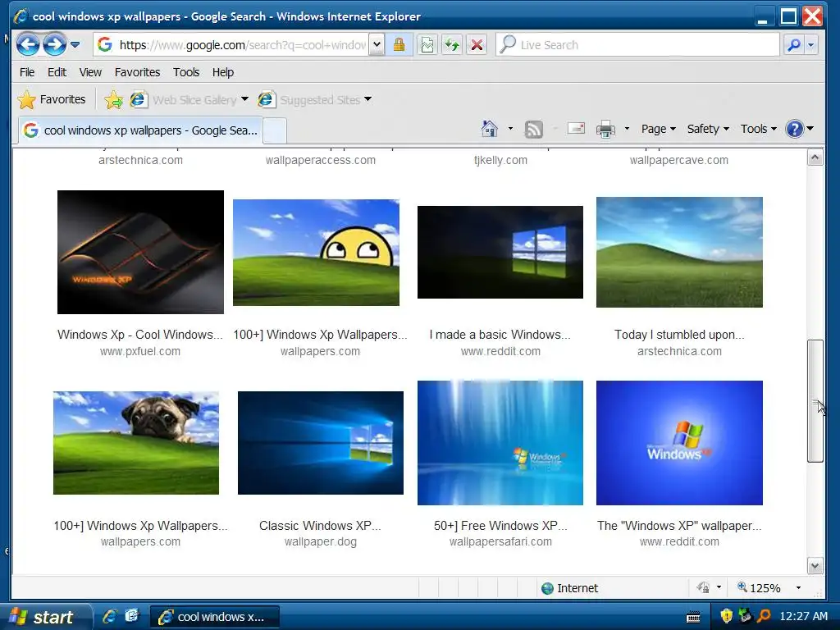Click the vertical scrollbar up arrow
This screenshot has height=630, width=840.
[x=815, y=157]
